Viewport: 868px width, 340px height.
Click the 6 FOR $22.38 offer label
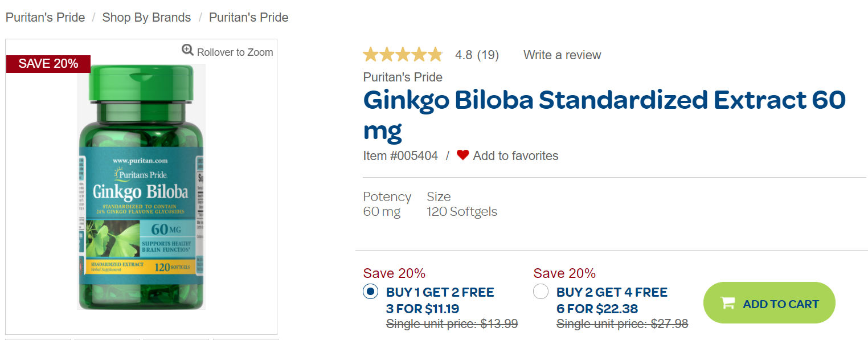pos(597,309)
